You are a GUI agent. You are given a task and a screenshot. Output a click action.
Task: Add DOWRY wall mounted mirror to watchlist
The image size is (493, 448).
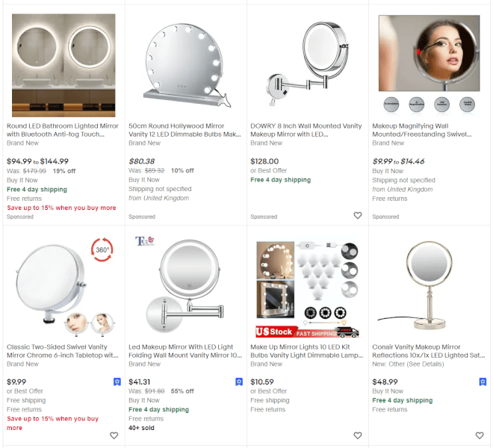click(358, 216)
